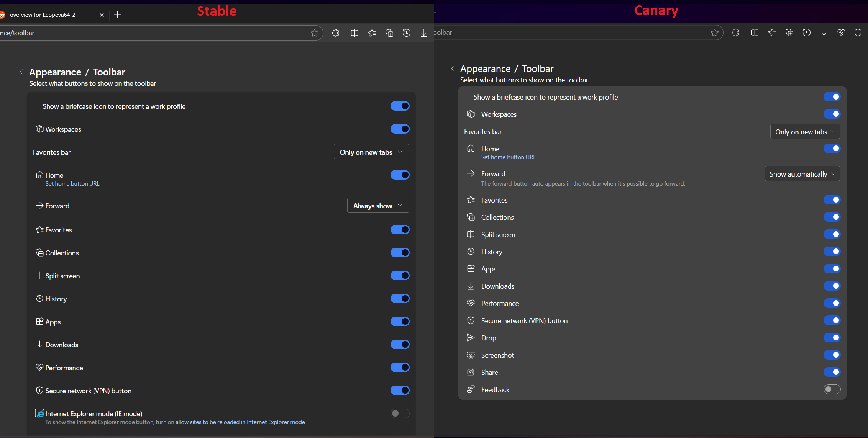Click Set home button URL link in Canary

(508, 157)
